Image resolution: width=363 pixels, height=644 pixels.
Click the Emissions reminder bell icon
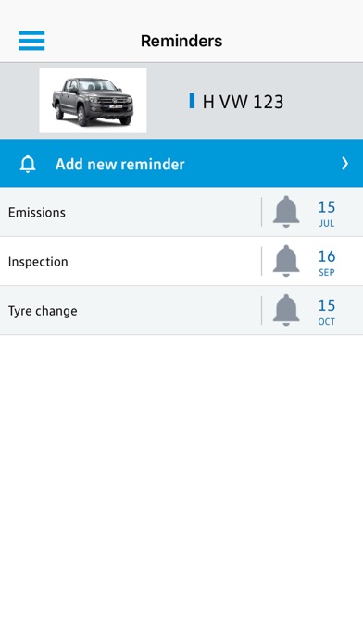pos(286,212)
